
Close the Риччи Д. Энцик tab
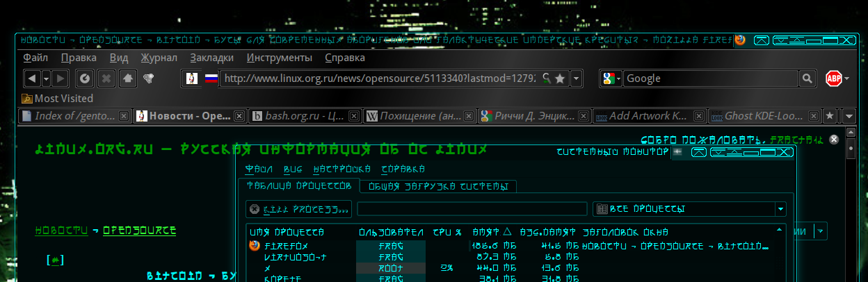click(x=583, y=116)
